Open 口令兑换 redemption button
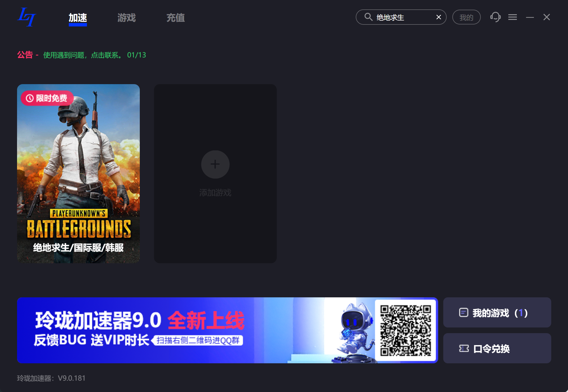The image size is (568, 392). pyautogui.click(x=497, y=348)
